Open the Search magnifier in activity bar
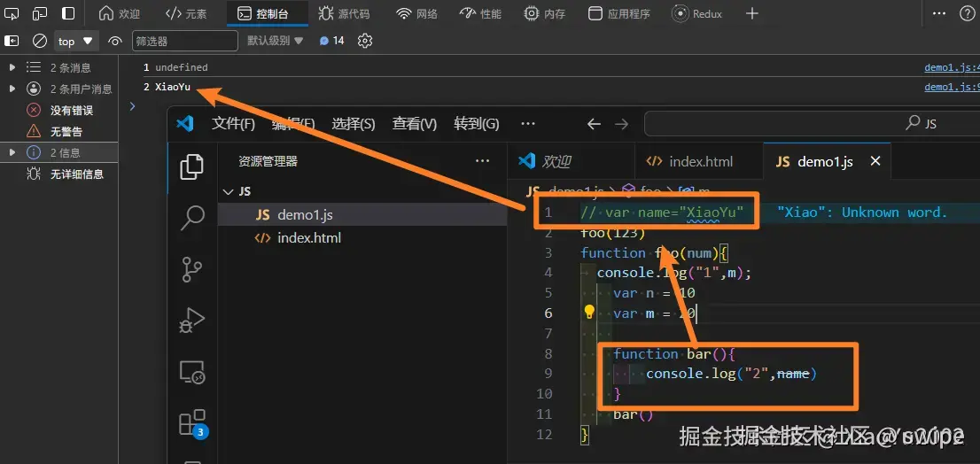The image size is (980, 464). coord(192,219)
